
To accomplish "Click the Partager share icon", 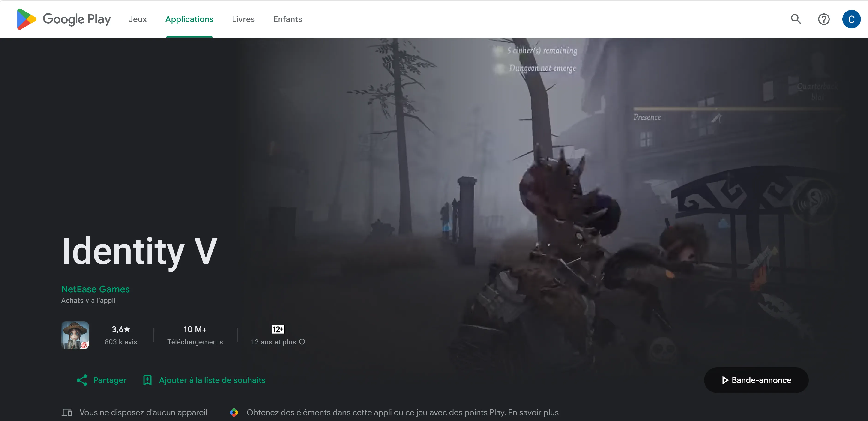I will point(82,380).
